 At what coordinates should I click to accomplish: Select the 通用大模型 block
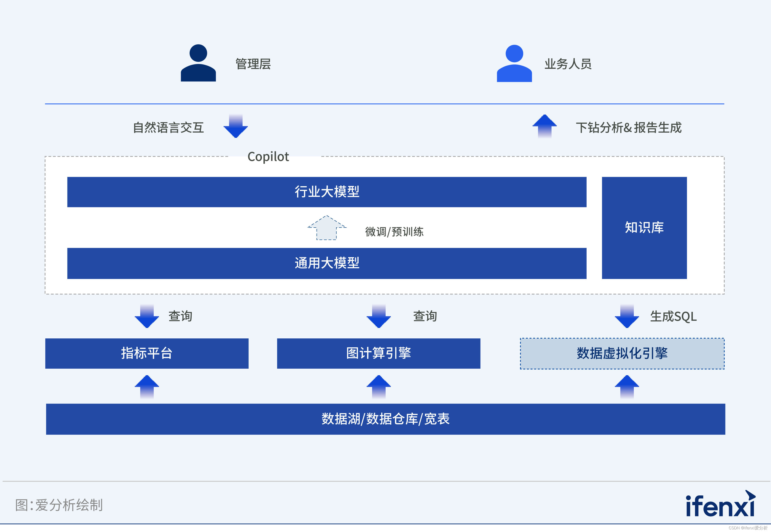(327, 263)
